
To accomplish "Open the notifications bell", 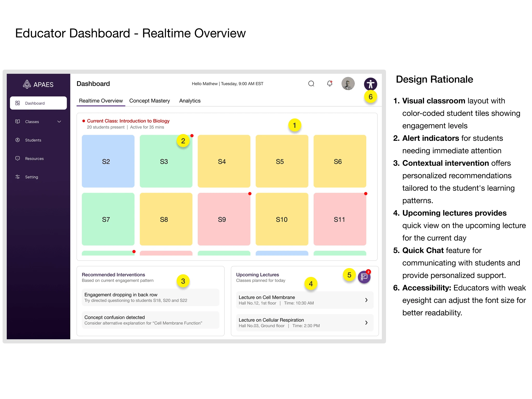I will [x=330, y=84].
